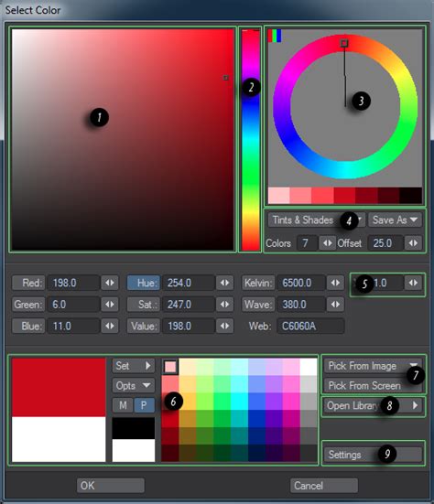Click the Pick From Screen button
434x504 pixels.
(373, 385)
